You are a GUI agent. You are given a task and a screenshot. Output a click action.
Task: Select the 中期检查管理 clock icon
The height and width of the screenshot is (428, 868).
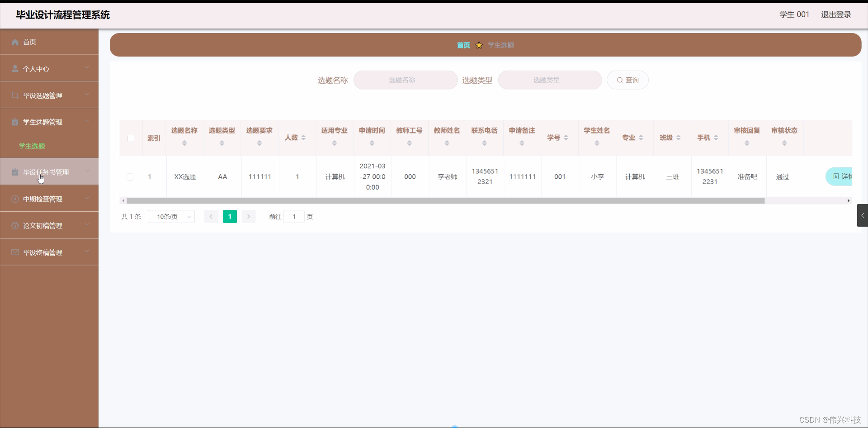(15, 199)
